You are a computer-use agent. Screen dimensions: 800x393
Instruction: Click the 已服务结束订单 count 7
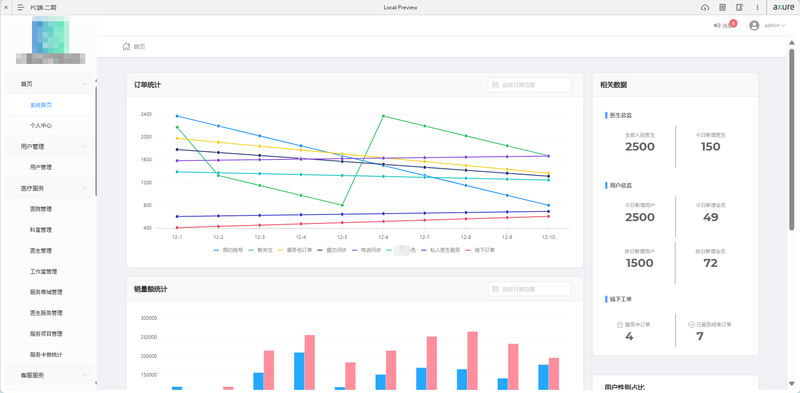click(700, 336)
